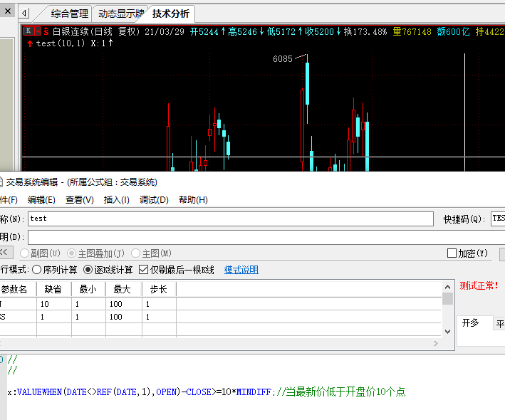The height and width of the screenshot is (420, 505).
Task: Click the parameter table scroll-down arrow
Action: [x=447, y=332]
